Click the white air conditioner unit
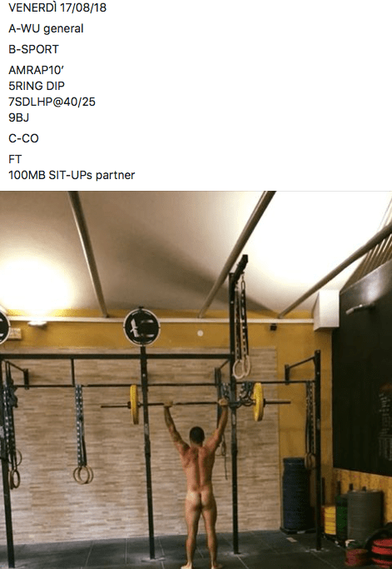This screenshot has width=392, height=569. pos(326,310)
